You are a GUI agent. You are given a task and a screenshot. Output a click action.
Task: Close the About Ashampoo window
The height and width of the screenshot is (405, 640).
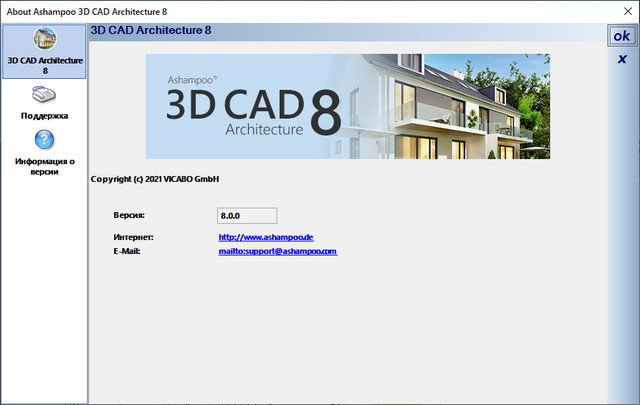coord(628,11)
